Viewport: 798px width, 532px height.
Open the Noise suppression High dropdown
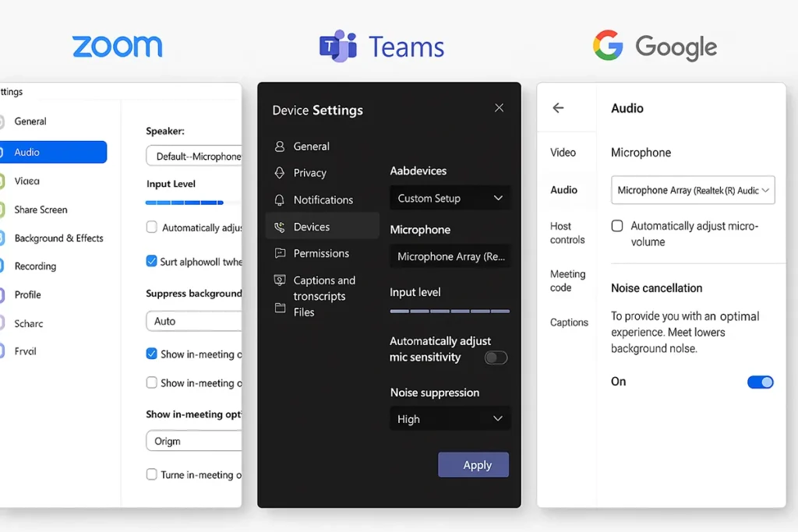450,418
